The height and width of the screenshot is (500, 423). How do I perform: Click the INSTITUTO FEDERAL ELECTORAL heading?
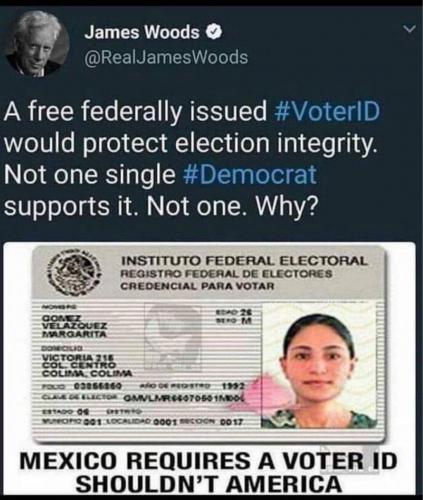243,261
